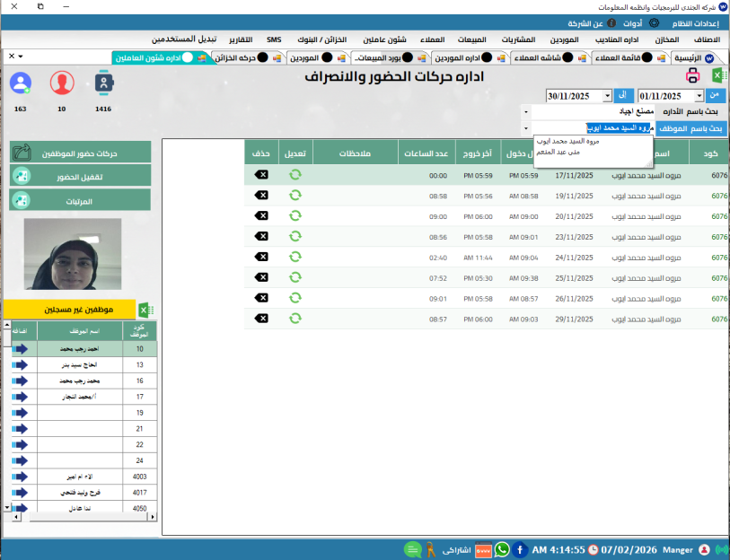Click the Excel icon beside unregistered employees

click(x=145, y=310)
